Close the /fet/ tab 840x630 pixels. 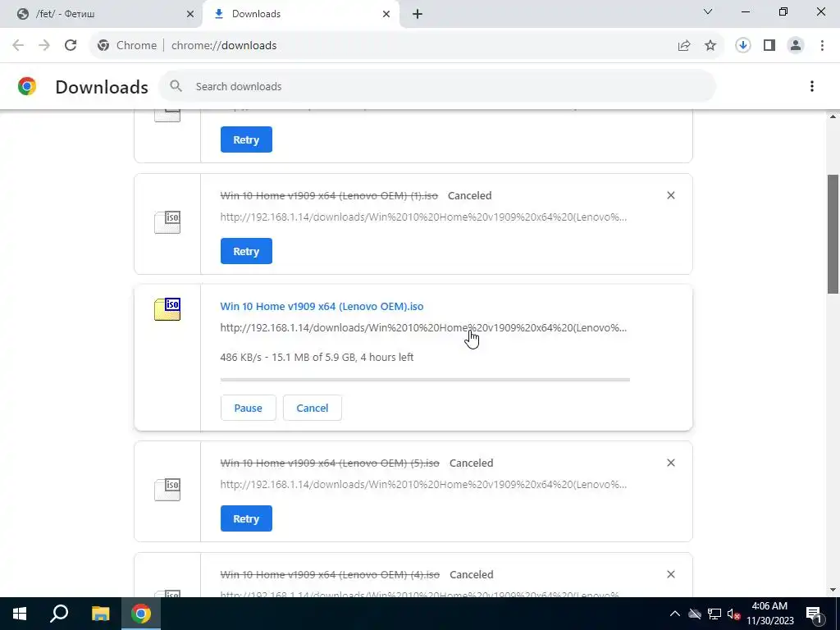click(x=190, y=14)
